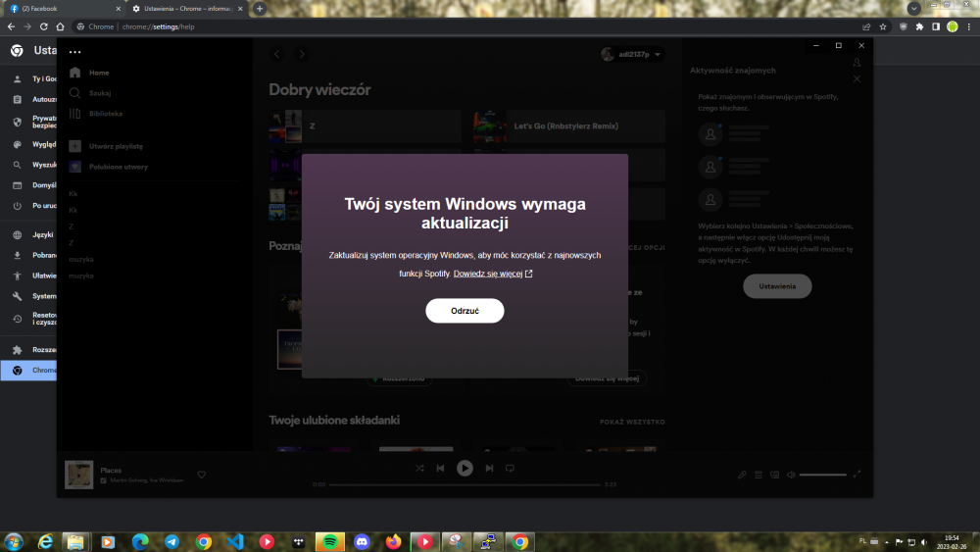Click the Places album cover thumbnail

[78, 475]
